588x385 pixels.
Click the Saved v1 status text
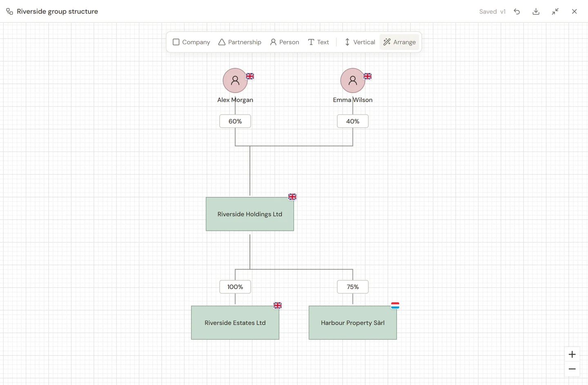(492, 11)
